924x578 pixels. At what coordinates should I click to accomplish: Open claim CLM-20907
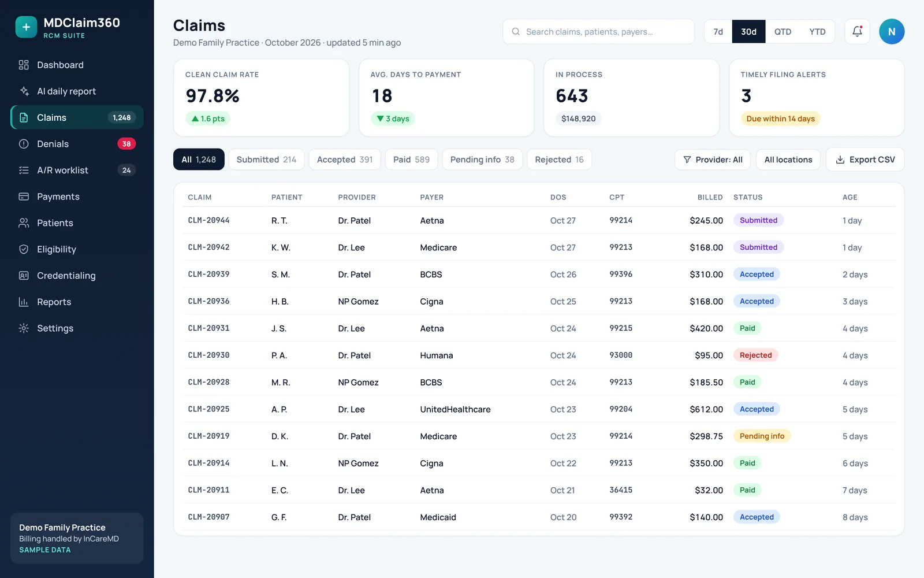(x=208, y=517)
